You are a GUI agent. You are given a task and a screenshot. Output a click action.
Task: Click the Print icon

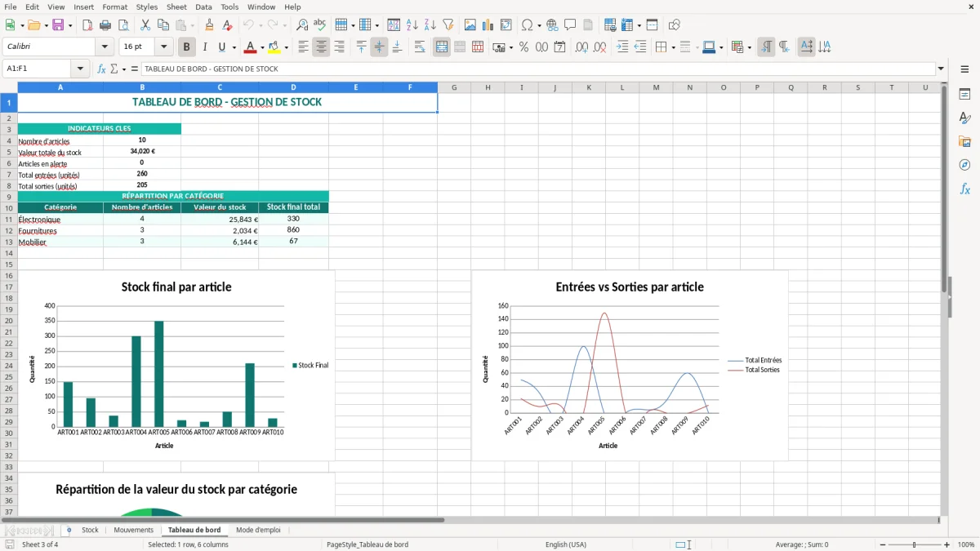coord(105,25)
